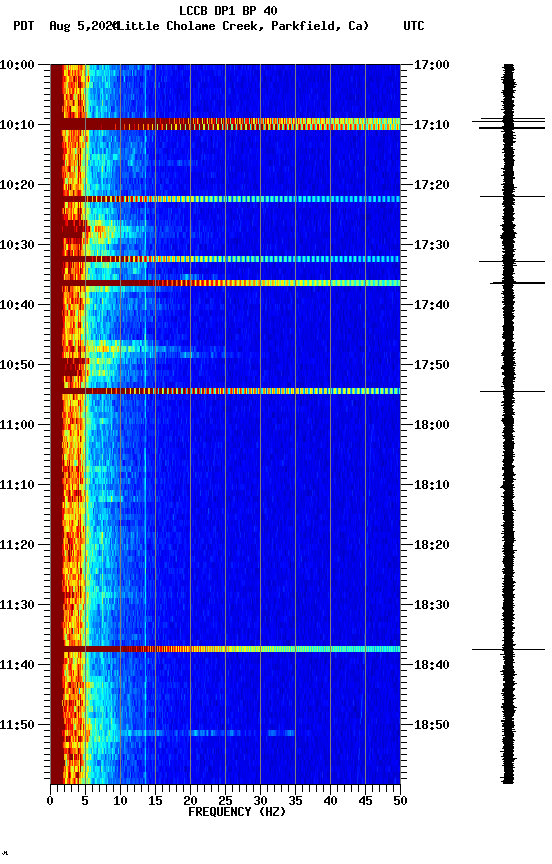The image size is (552, 864).
Task: Click the '18:30' UTC time label
Action: coord(431,605)
